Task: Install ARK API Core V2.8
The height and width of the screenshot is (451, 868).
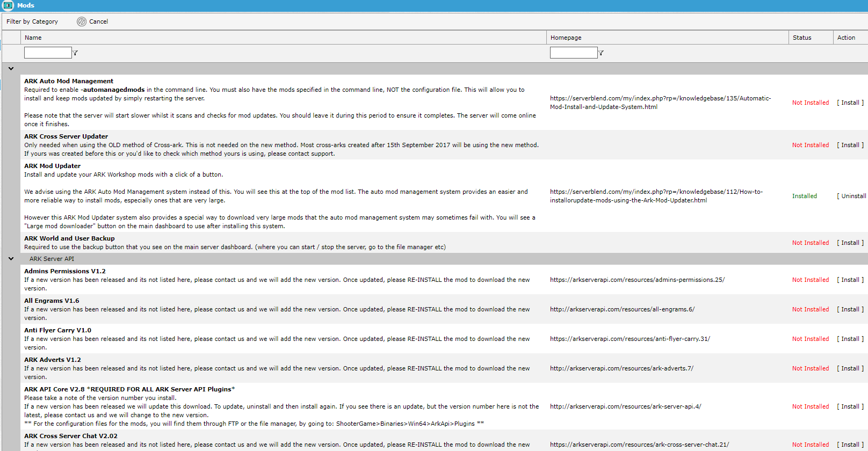Action: coord(850,406)
